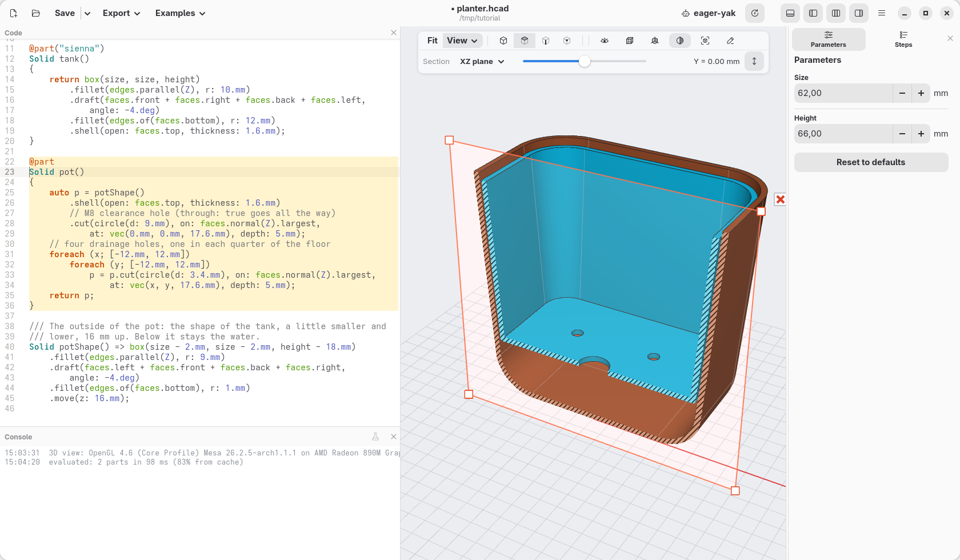Select the bottom-corner cube view icon
Viewport: 960px width, 560px height.
[x=567, y=41]
